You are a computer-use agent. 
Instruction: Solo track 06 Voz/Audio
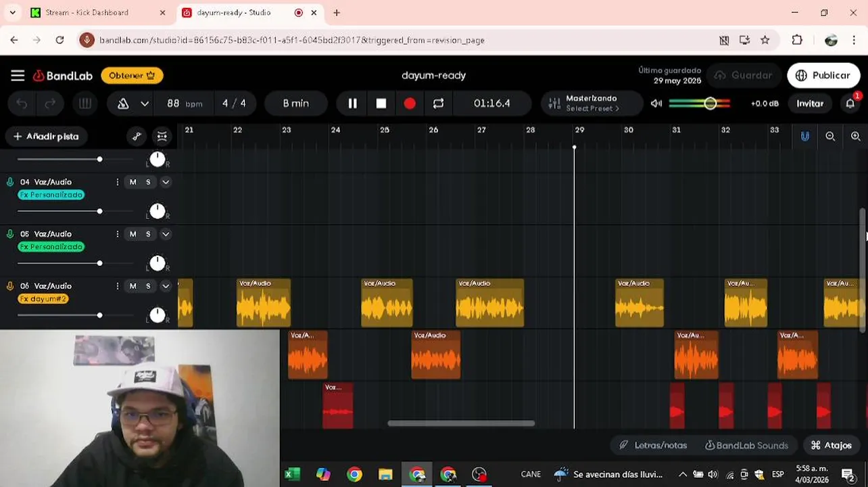(148, 286)
